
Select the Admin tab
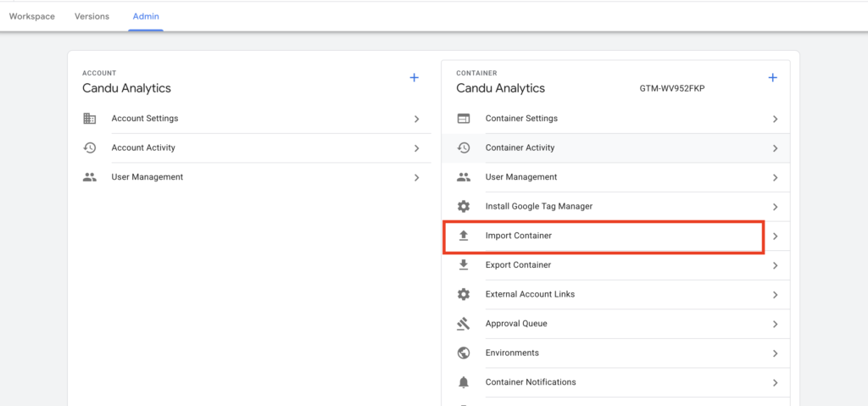tap(146, 16)
